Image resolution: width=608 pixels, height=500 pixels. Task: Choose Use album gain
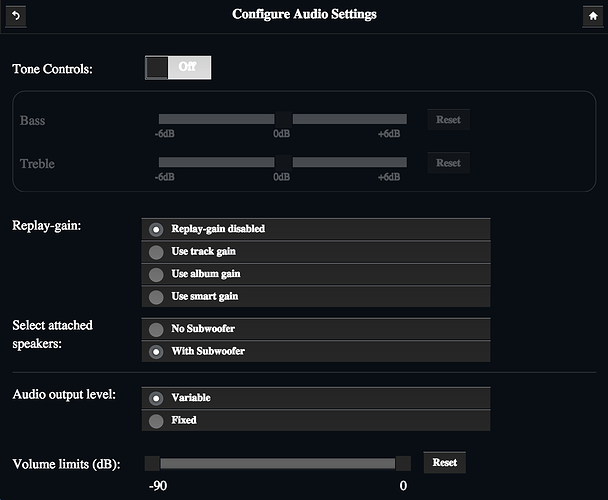coord(316,274)
